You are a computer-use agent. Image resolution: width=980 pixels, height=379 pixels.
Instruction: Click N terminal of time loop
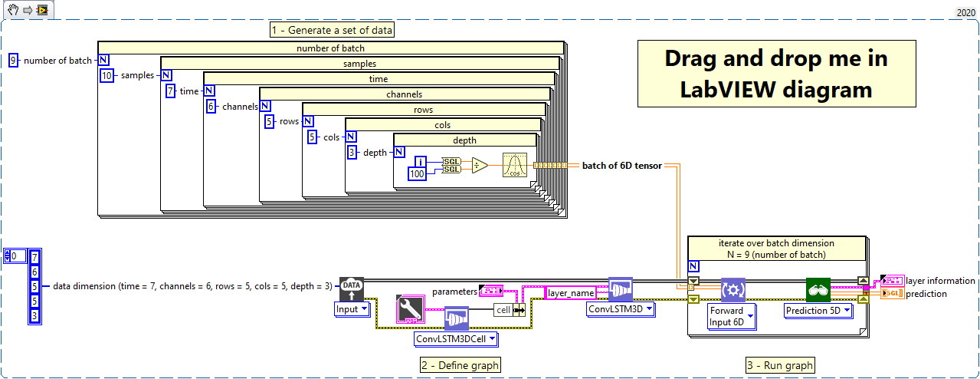209,91
